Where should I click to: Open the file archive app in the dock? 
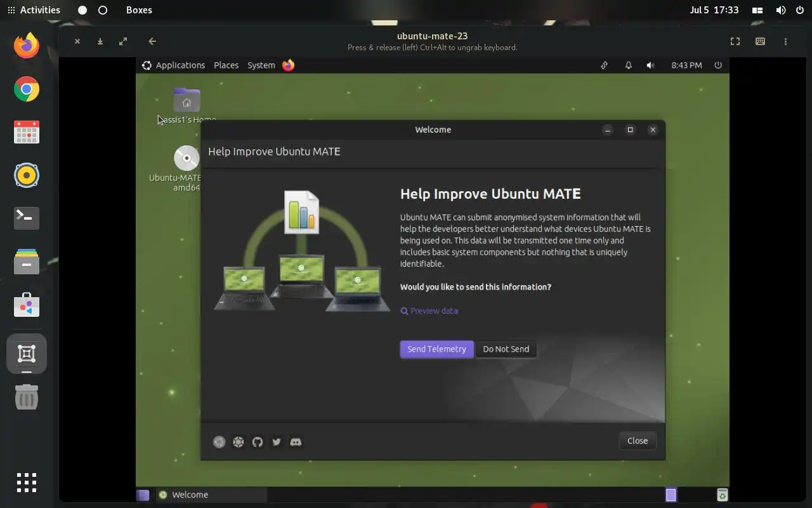[27, 262]
